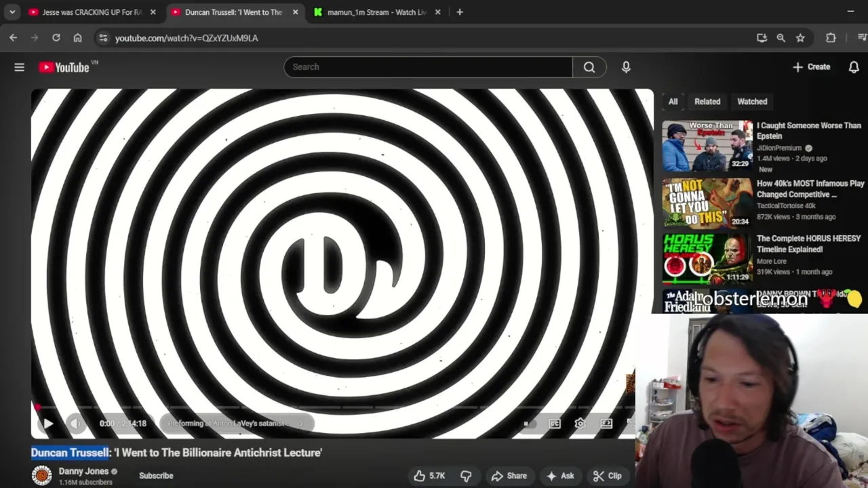The width and height of the screenshot is (868, 488).
Task: Switch to theater mode
Action: point(606,424)
